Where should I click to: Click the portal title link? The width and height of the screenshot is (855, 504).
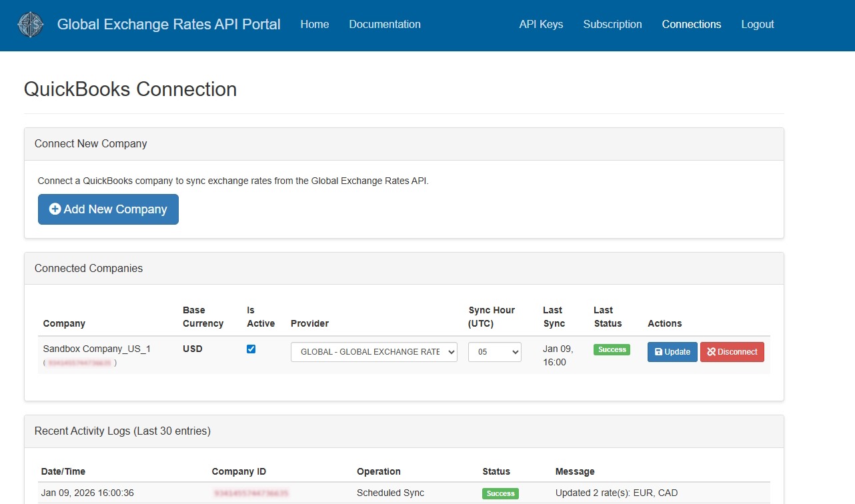pos(169,25)
